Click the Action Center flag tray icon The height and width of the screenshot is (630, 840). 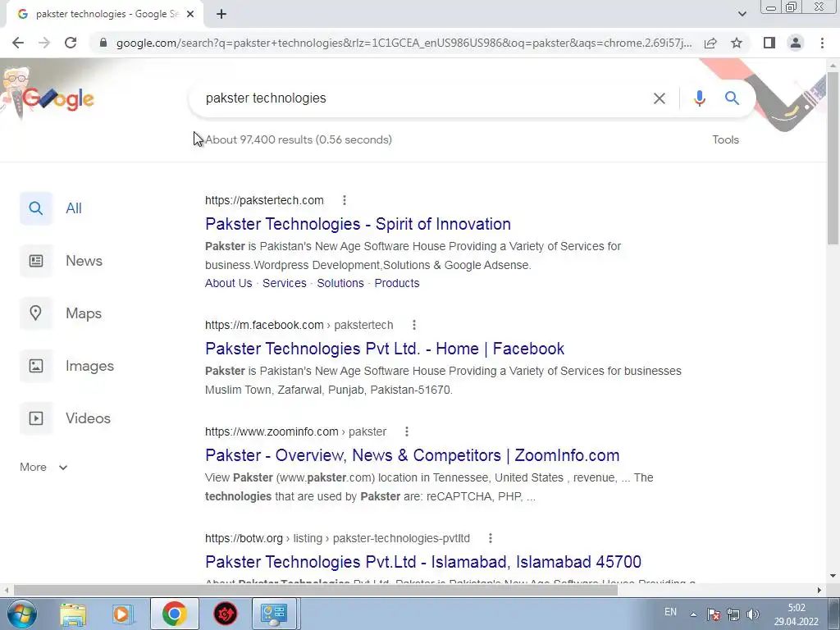pyautogui.click(x=714, y=614)
